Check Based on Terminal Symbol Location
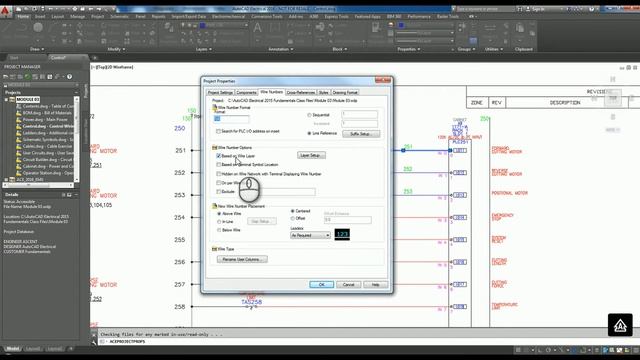 pyautogui.click(x=219, y=165)
